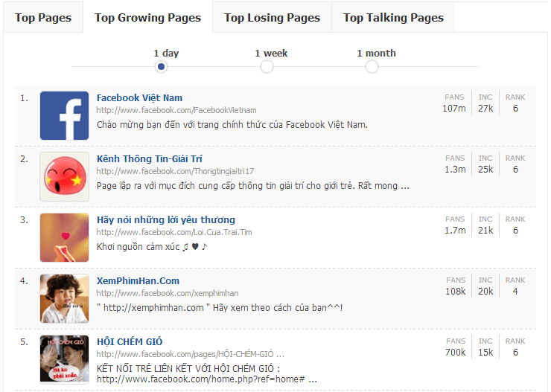The height and width of the screenshot is (392, 551).
Task: Open the Top Losing Pages tab
Action: 272,18
